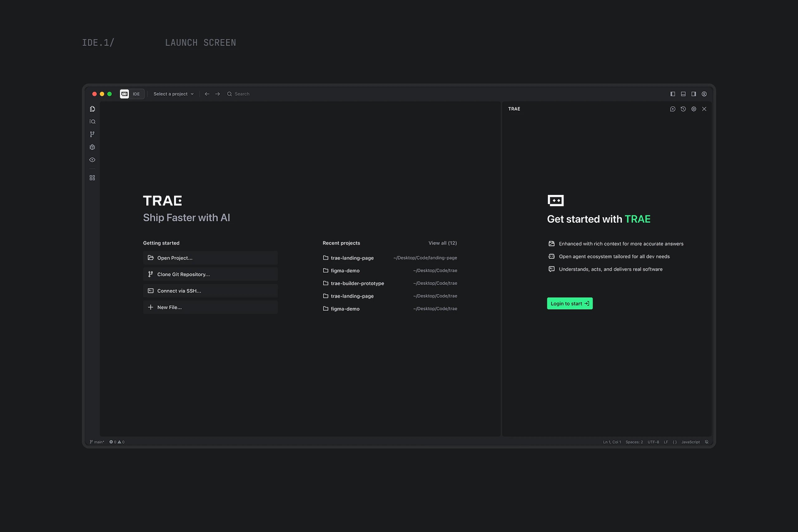Click the Open Project... button
The height and width of the screenshot is (532, 798).
pyautogui.click(x=210, y=258)
